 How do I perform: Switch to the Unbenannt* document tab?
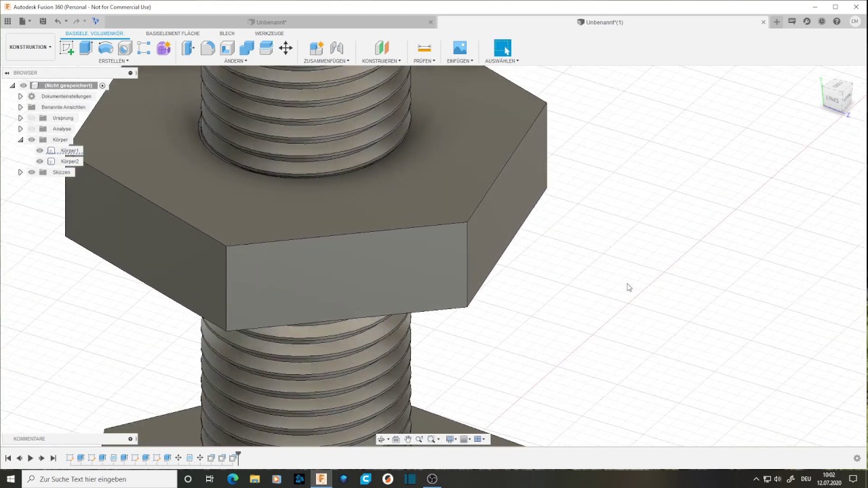271,22
